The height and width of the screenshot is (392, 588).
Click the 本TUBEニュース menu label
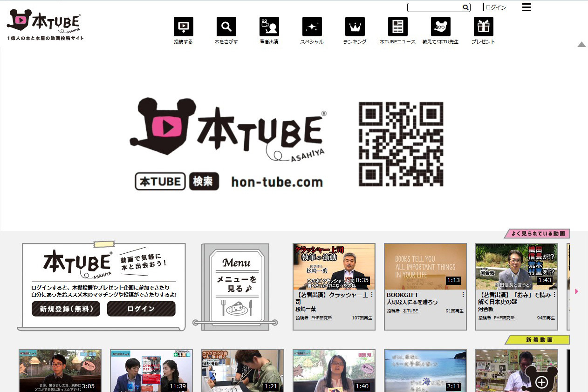coord(398,41)
